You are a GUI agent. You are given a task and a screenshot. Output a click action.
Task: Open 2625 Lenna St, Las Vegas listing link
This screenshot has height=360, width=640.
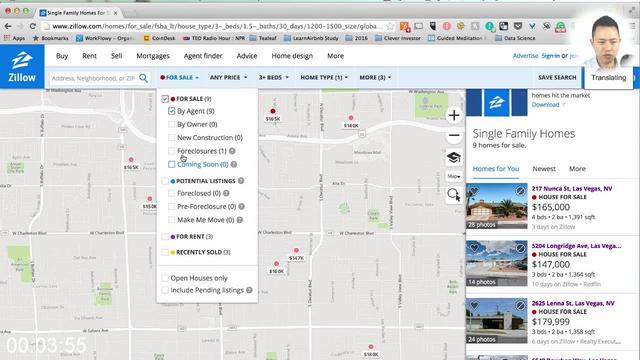573,303
